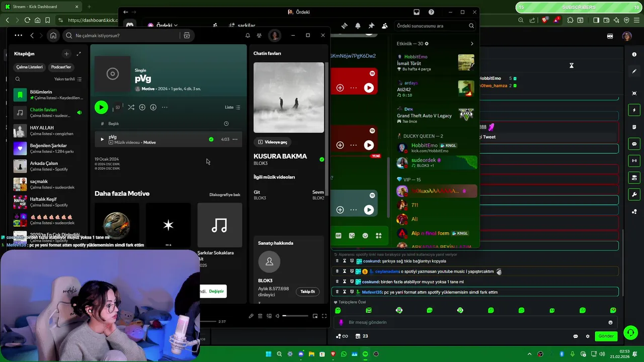Screen dimensions: 644x362
Task: Select member 711 in Discord VIP list
Action: pyautogui.click(x=436, y=205)
